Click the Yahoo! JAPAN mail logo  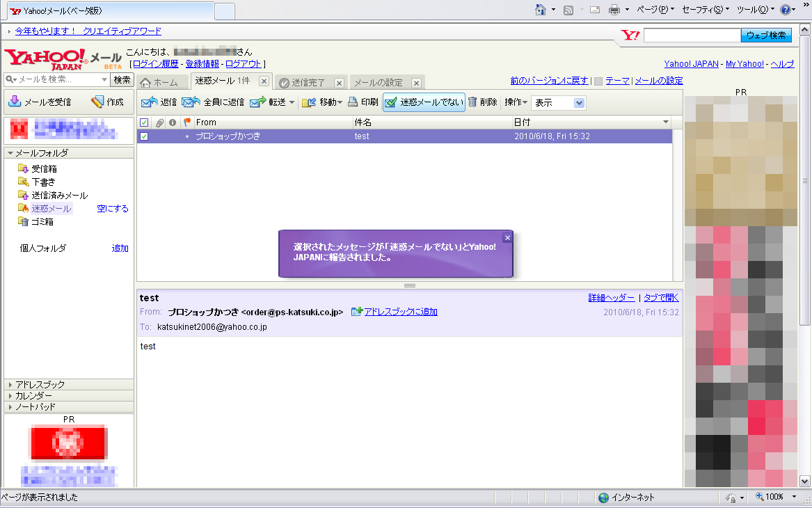[63, 60]
